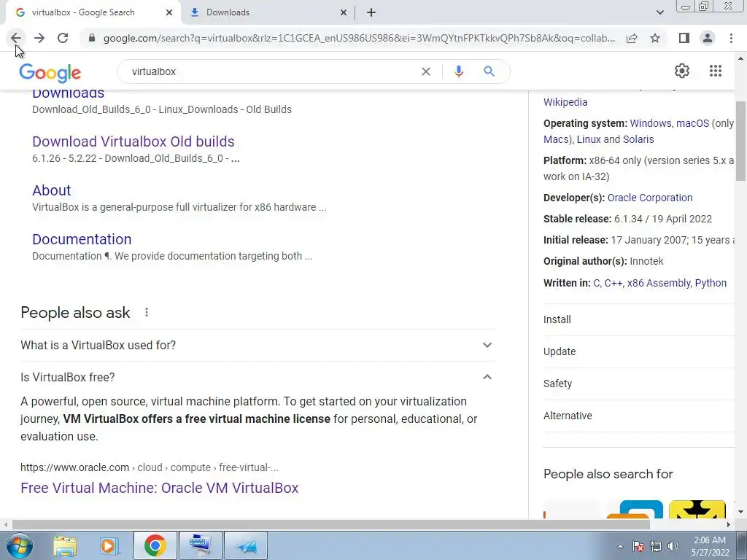Viewport: 747px width, 560px height.
Task: Open the macOS link
Action: click(x=693, y=123)
